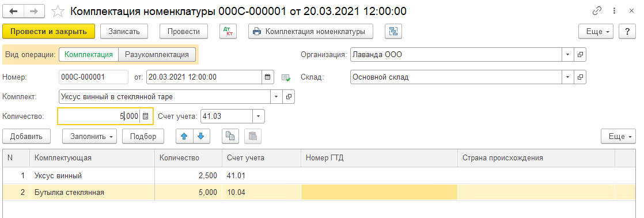Select Комплектация operation type

click(x=89, y=54)
